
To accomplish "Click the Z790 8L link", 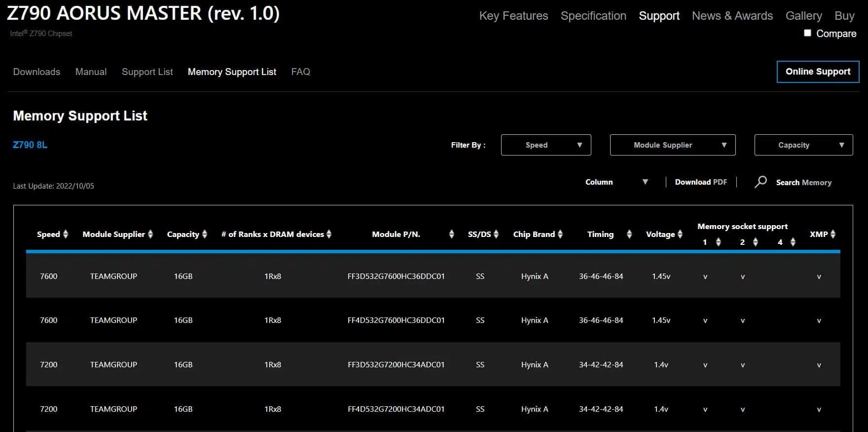I will click(30, 145).
